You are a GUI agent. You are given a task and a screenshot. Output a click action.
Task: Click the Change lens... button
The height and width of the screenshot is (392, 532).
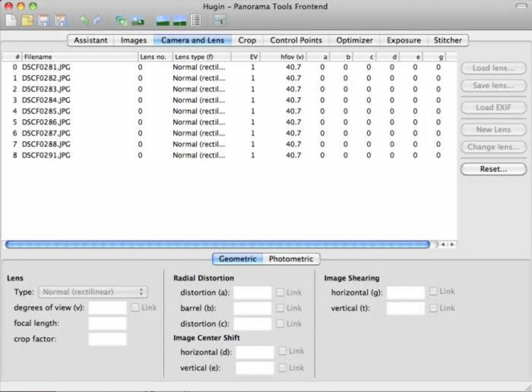click(x=493, y=147)
